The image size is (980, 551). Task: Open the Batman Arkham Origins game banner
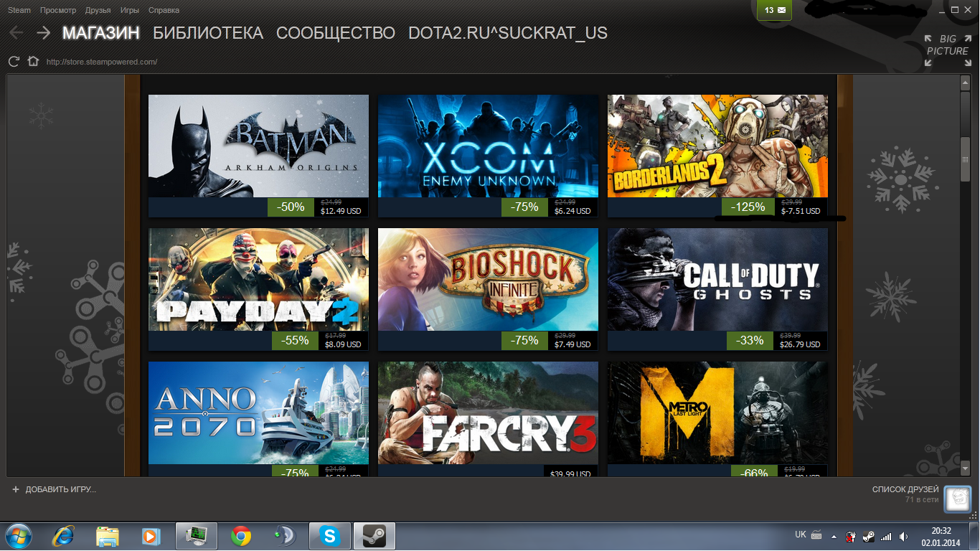point(258,146)
